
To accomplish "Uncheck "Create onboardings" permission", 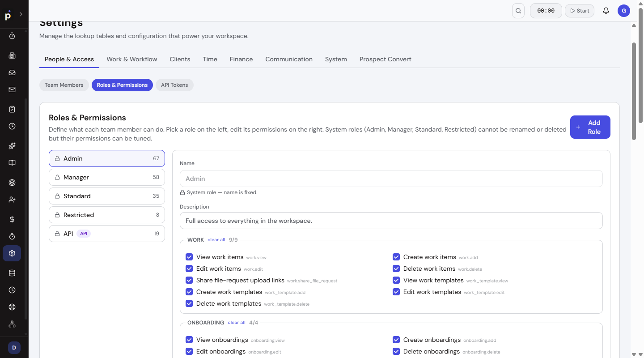I will point(396,340).
